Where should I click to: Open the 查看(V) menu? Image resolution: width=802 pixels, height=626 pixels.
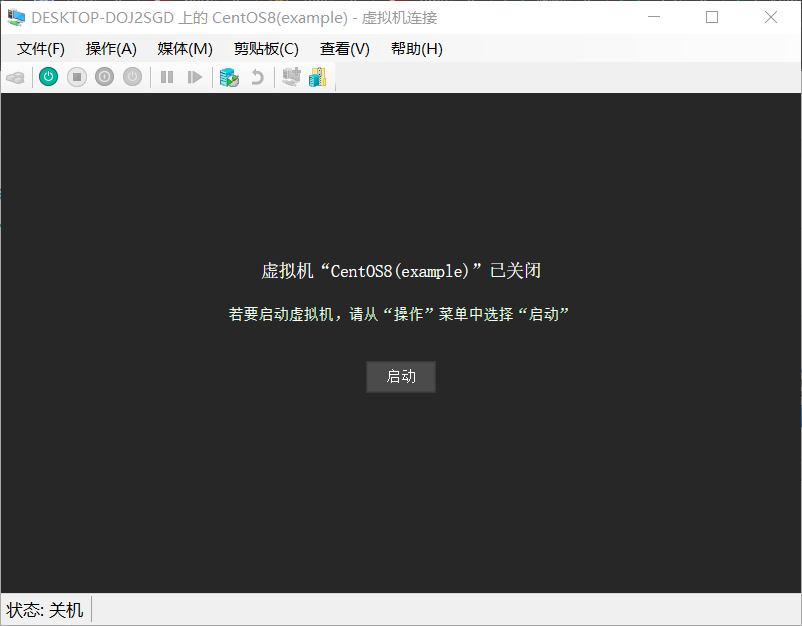pyautogui.click(x=345, y=49)
